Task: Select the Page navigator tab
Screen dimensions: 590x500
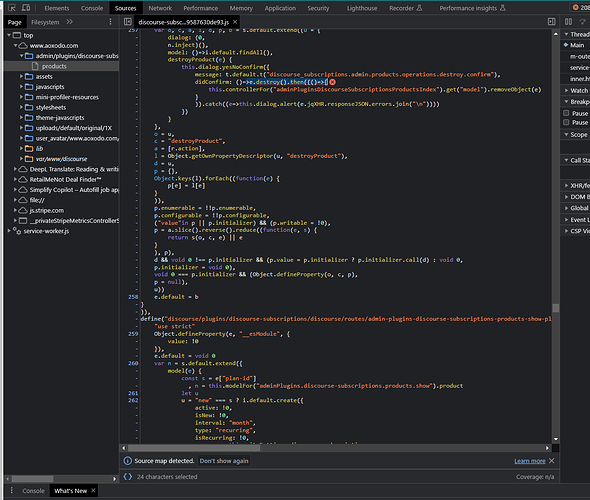Action: coord(15,22)
